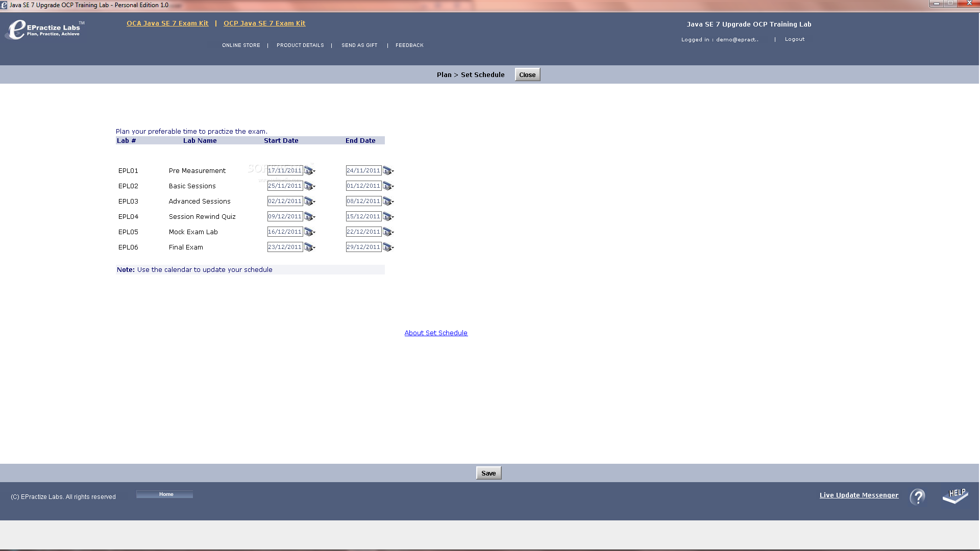Image resolution: width=980 pixels, height=551 pixels.
Task: Select SEND AS GIFT
Action: point(359,45)
